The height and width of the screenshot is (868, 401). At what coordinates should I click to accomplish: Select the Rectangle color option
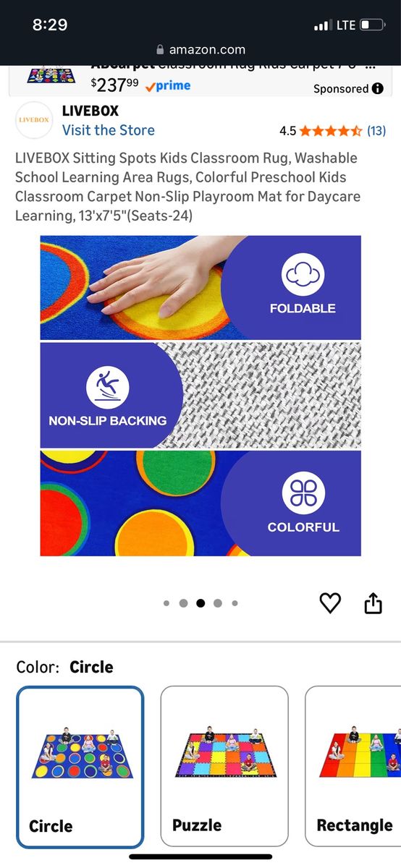pos(353,767)
